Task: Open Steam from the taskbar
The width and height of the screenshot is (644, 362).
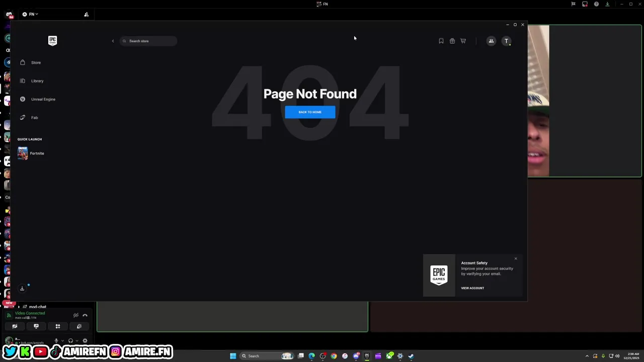Action: pos(411,356)
